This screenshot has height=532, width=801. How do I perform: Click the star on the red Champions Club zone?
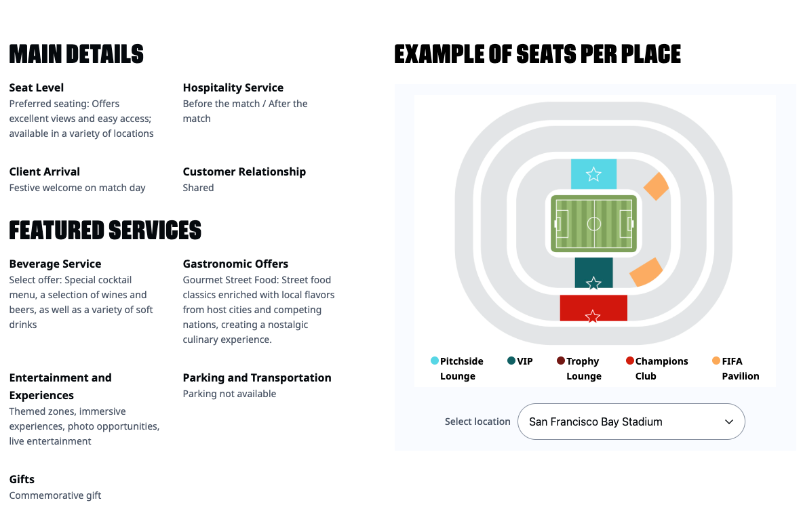tap(593, 315)
